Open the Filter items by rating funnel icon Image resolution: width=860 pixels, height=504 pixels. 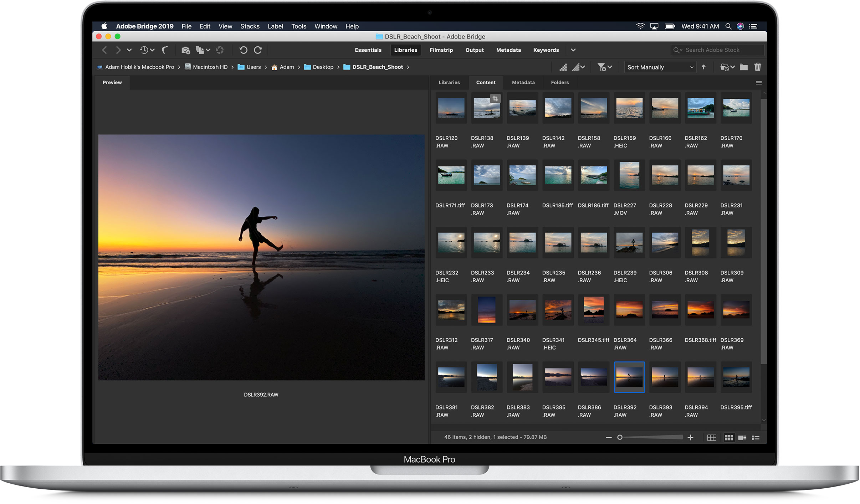602,67
